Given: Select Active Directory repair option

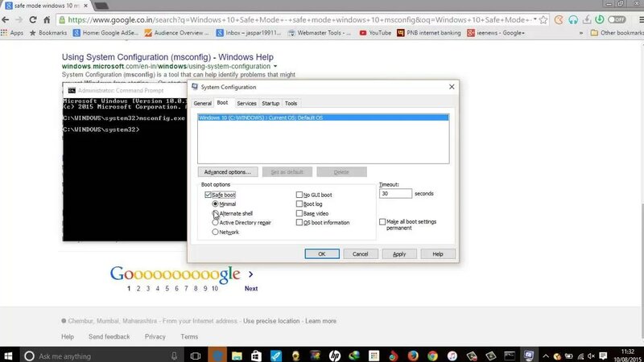Looking at the screenshot, I should pyautogui.click(x=215, y=223).
